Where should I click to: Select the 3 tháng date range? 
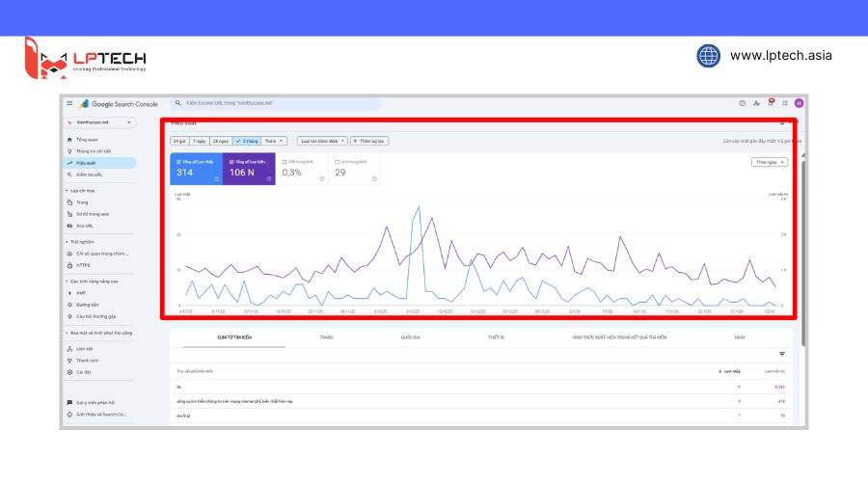click(x=247, y=141)
